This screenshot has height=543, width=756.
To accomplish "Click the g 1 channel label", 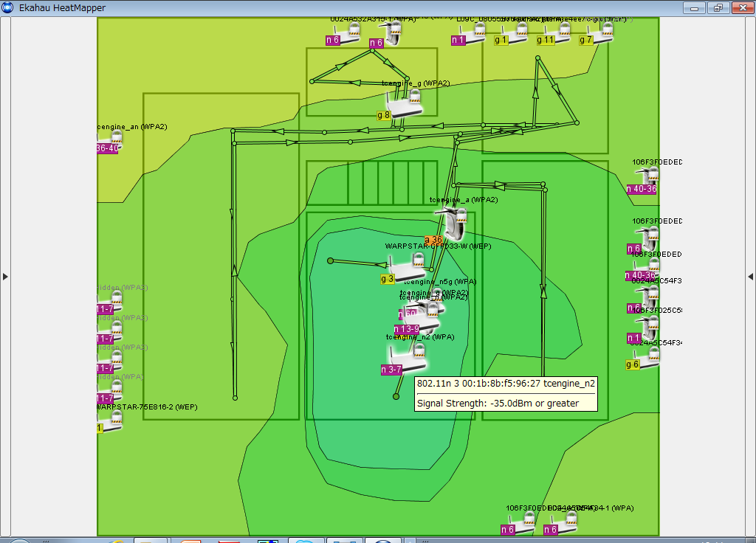I will [501, 41].
